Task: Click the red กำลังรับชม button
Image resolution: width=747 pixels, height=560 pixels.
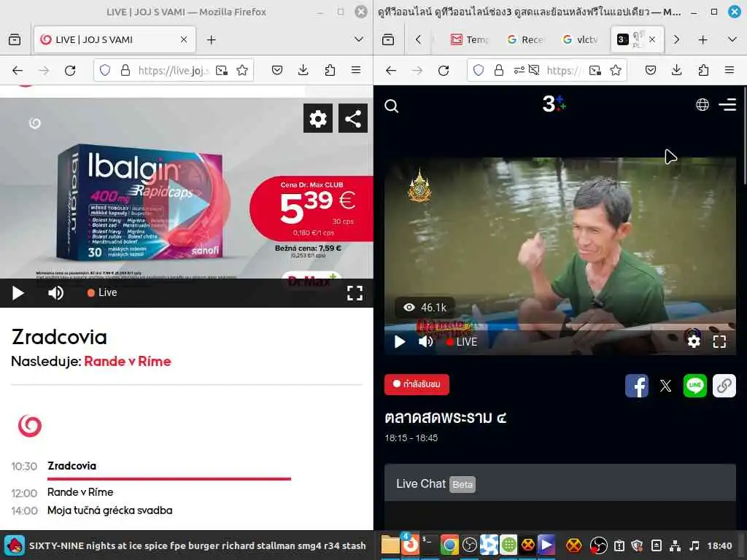Action: point(417,384)
